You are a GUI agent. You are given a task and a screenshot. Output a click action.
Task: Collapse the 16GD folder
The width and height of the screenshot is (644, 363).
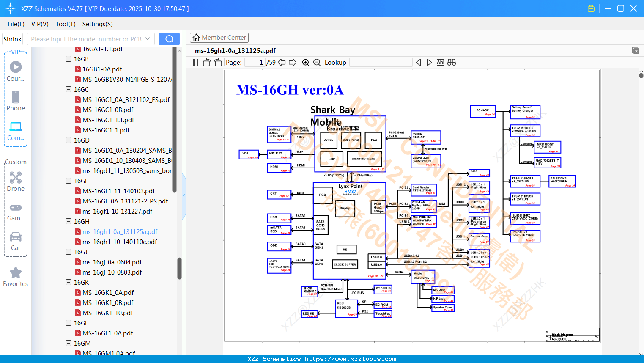(x=69, y=140)
